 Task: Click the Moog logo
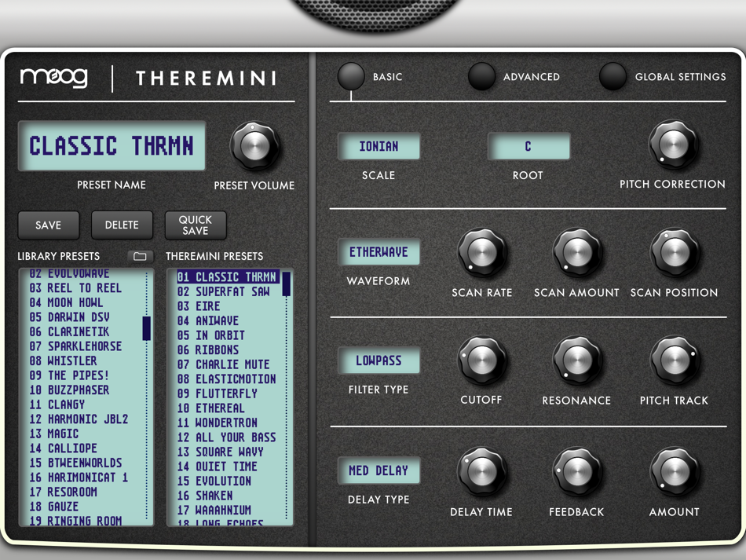[53, 78]
